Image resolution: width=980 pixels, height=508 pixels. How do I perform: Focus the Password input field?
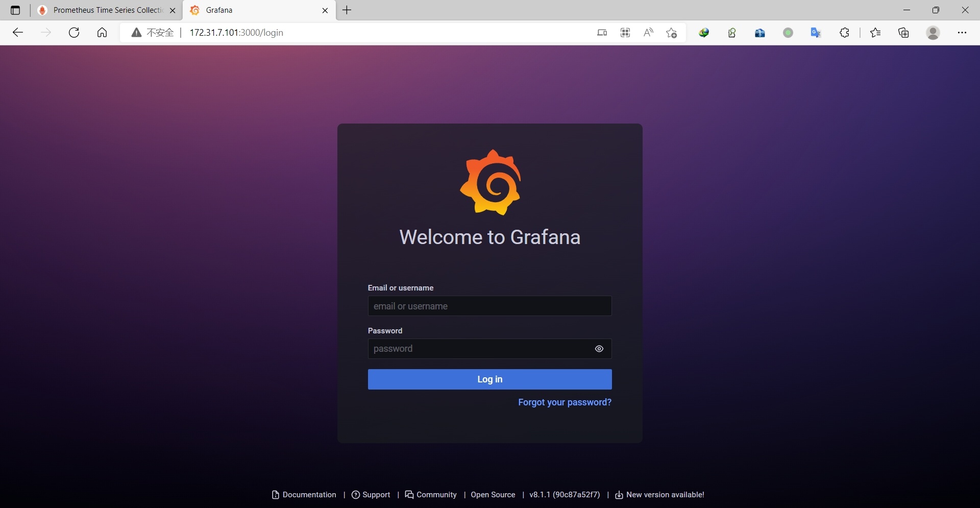(489, 349)
